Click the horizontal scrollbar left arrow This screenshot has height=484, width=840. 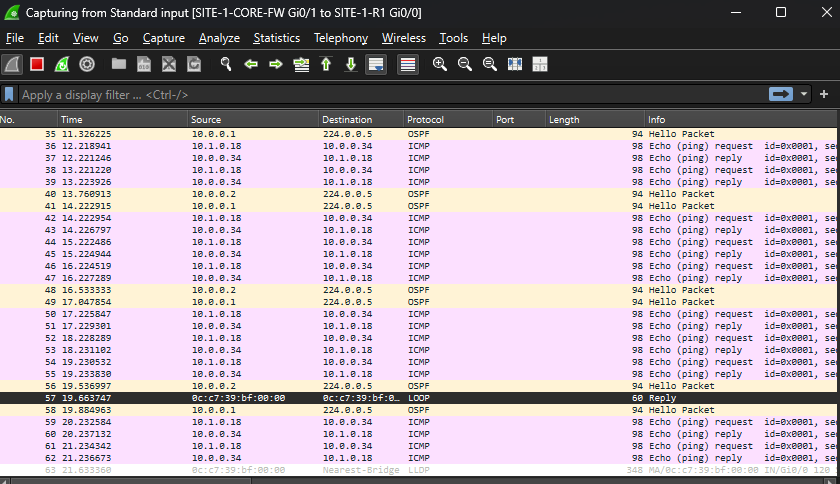tap(4, 481)
